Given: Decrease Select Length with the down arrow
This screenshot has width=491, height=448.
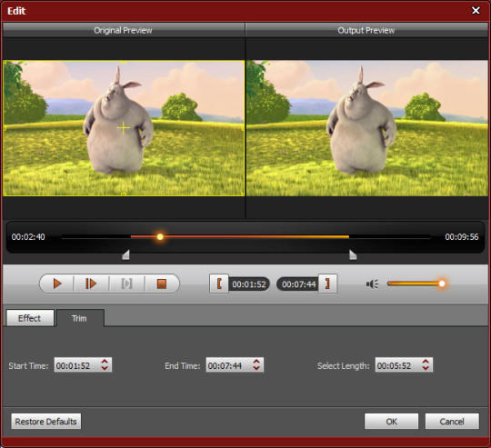Looking at the screenshot, I should pyautogui.click(x=426, y=368).
